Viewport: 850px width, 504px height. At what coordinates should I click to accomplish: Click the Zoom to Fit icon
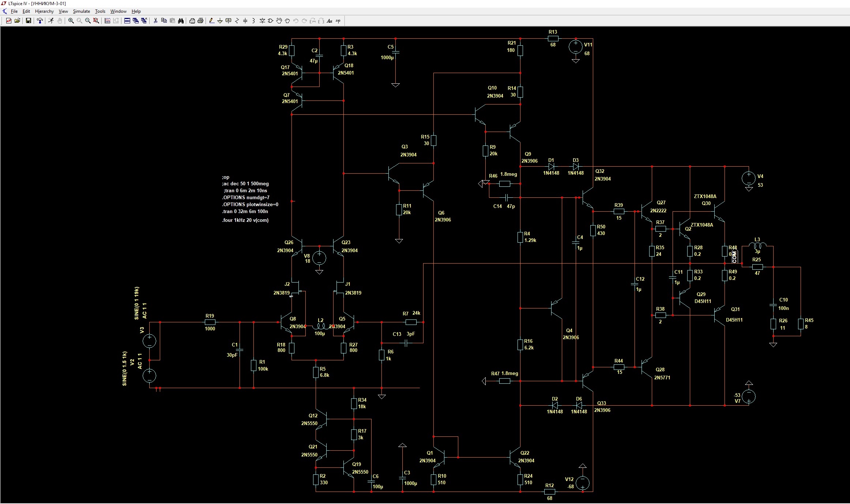point(96,21)
